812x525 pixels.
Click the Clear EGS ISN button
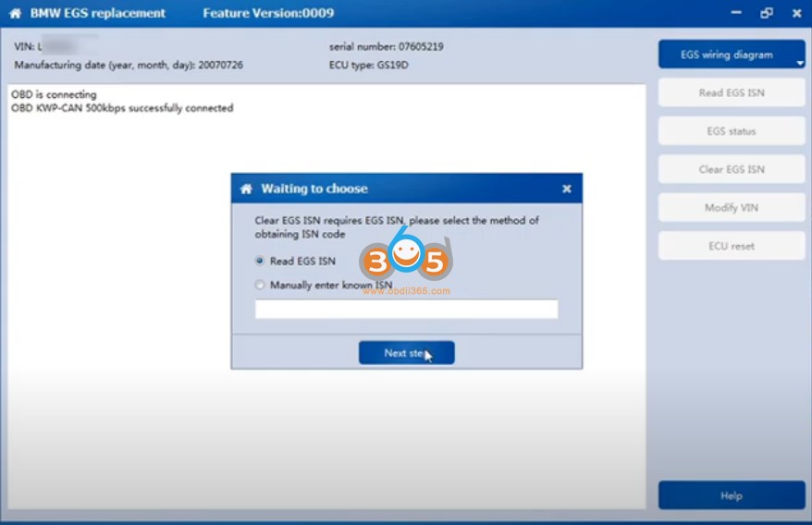732,169
